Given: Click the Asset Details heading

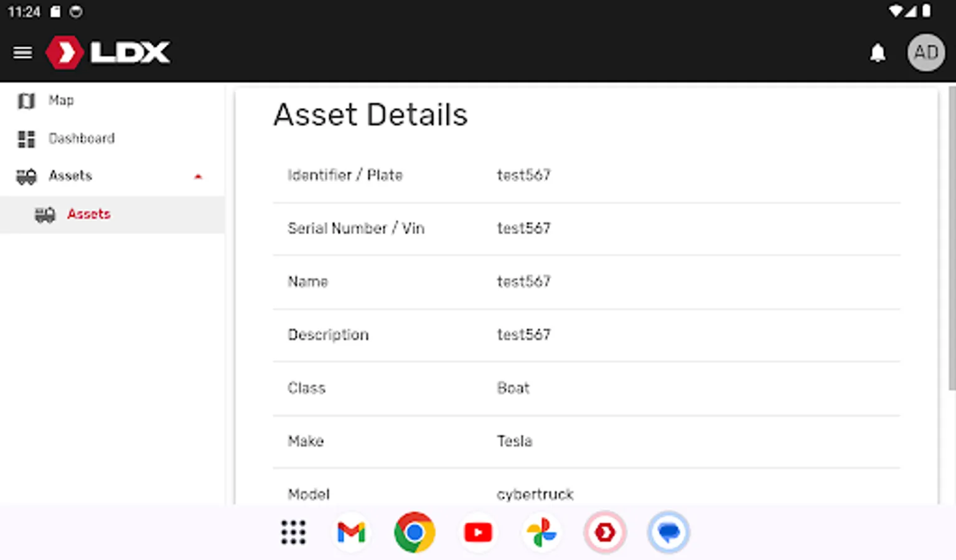Looking at the screenshot, I should 370,114.
